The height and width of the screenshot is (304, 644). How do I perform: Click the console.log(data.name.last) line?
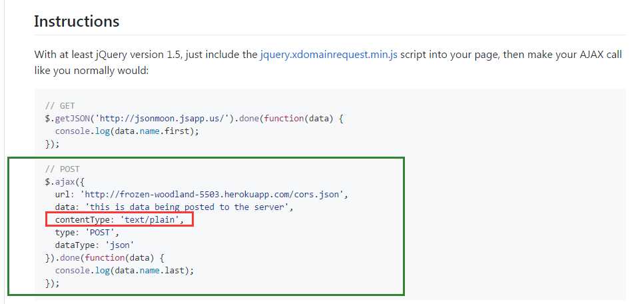tap(124, 271)
